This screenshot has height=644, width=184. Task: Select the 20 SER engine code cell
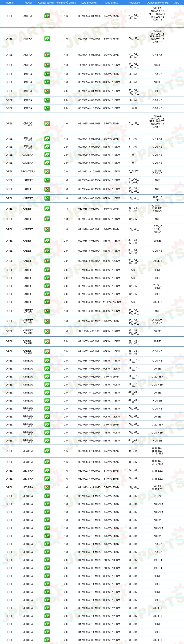point(157,302)
